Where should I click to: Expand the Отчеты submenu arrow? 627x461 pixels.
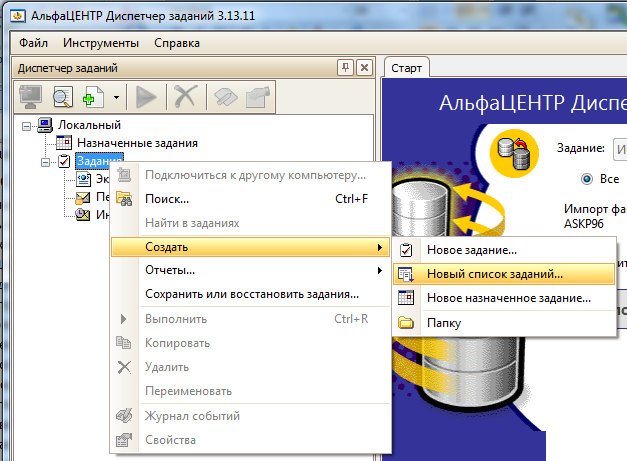pos(379,271)
